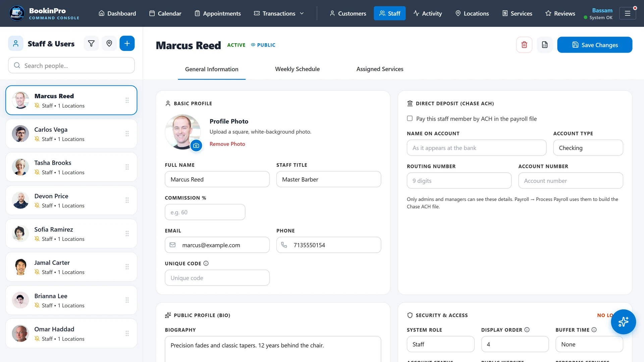Open the AI sparkle assistant floating button
The width and height of the screenshot is (644, 362).
click(623, 322)
